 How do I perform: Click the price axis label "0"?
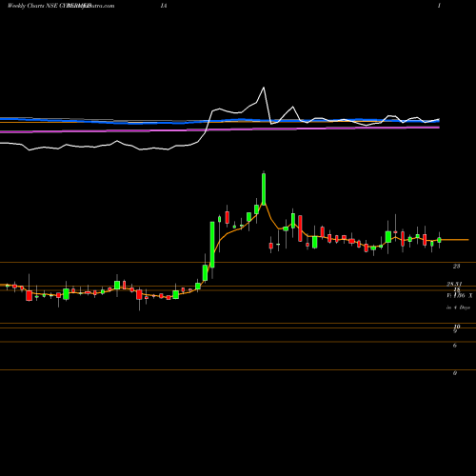click(x=455, y=373)
